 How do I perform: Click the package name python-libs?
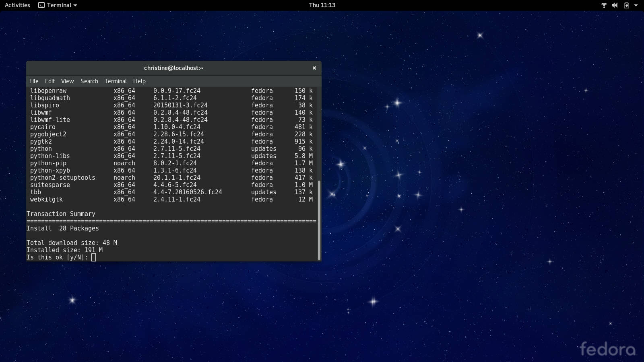point(50,156)
